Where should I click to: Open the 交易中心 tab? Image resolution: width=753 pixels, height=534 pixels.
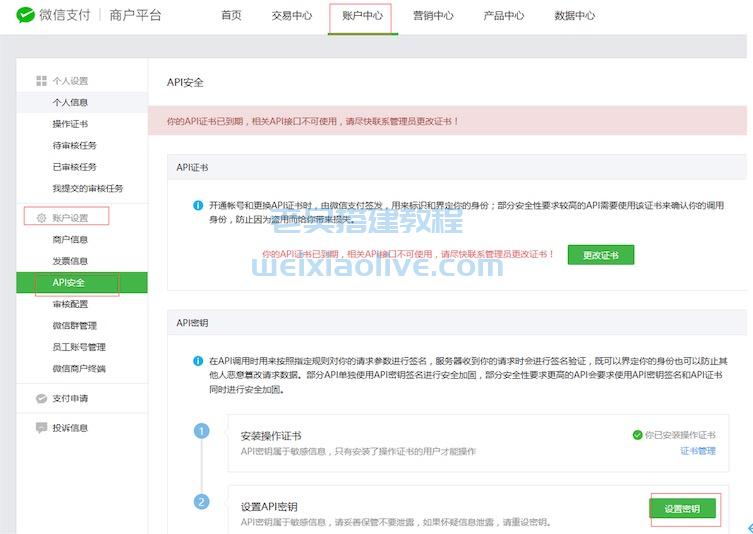(x=291, y=15)
